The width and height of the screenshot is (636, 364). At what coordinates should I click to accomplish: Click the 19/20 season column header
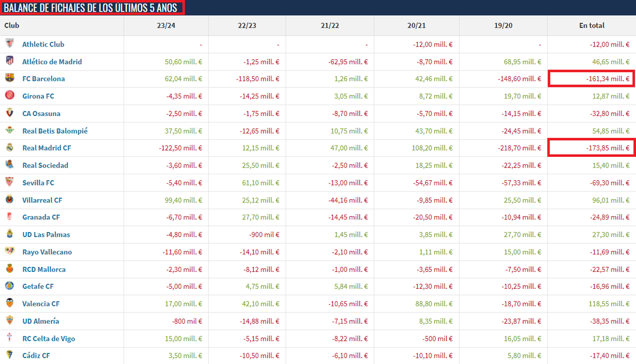503,25
